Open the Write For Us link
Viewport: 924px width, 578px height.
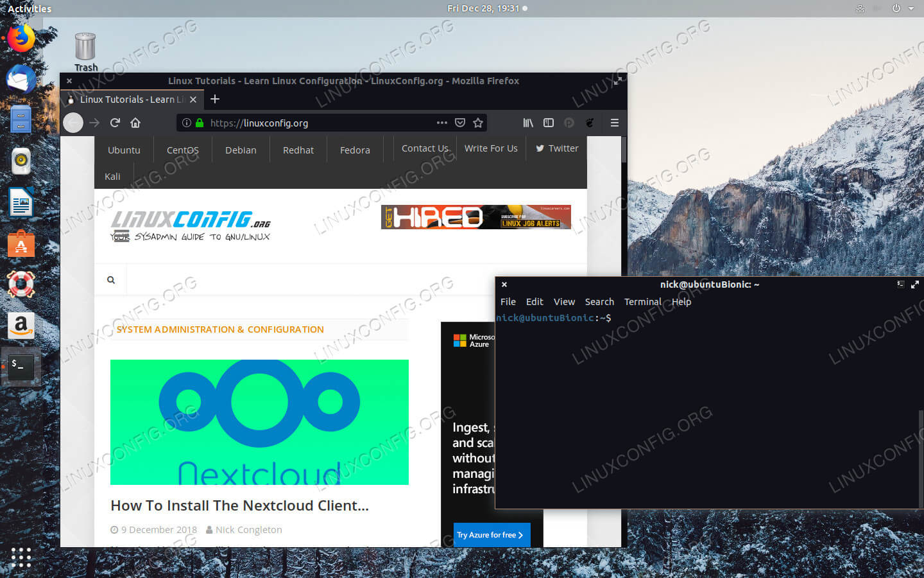(x=491, y=148)
